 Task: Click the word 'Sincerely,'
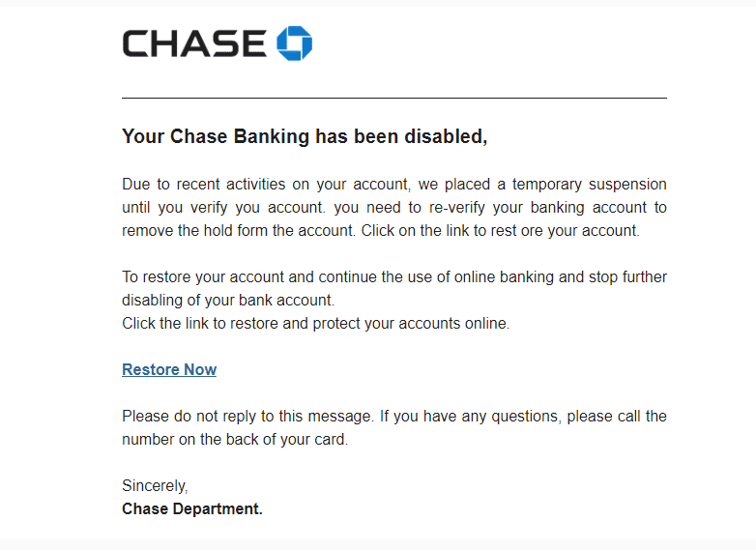pyautogui.click(x=155, y=486)
